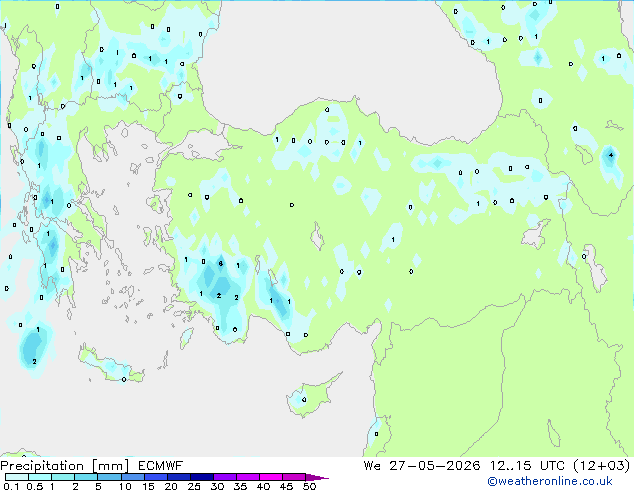The image size is (634, 490).
Task: Click the legend label '0.5'
Action: (35, 486)
